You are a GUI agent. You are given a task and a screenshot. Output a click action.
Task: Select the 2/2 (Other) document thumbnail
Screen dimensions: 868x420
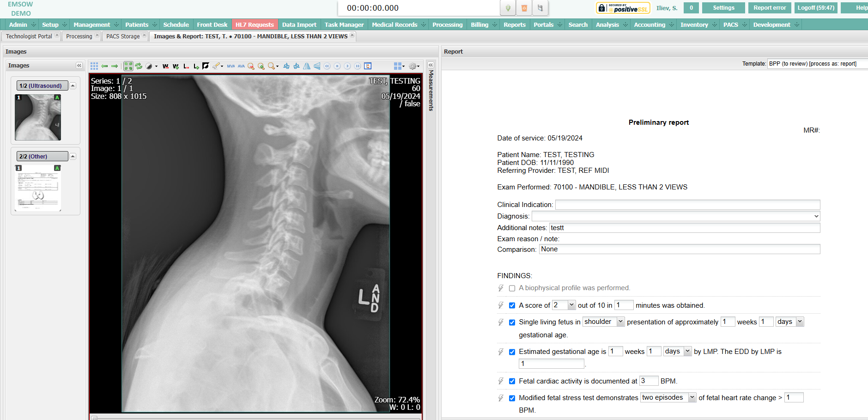click(38, 189)
